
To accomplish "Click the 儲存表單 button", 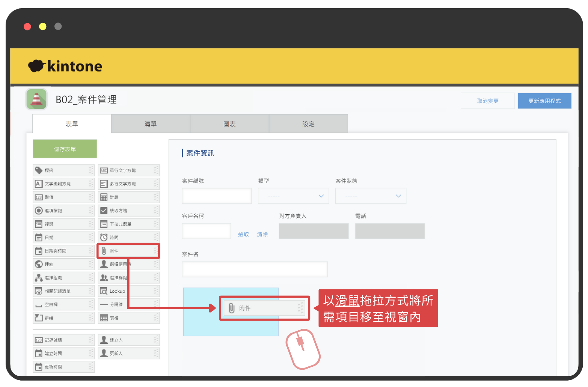I will [x=65, y=149].
